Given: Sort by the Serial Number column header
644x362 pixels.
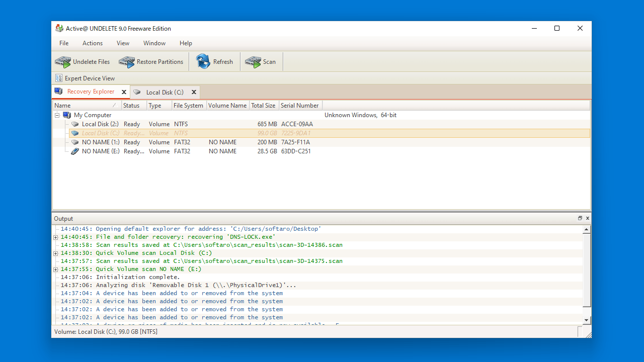Looking at the screenshot, I should coord(300,106).
